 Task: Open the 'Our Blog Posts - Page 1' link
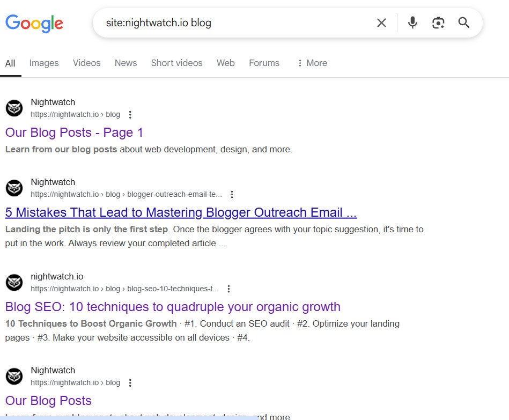73,132
